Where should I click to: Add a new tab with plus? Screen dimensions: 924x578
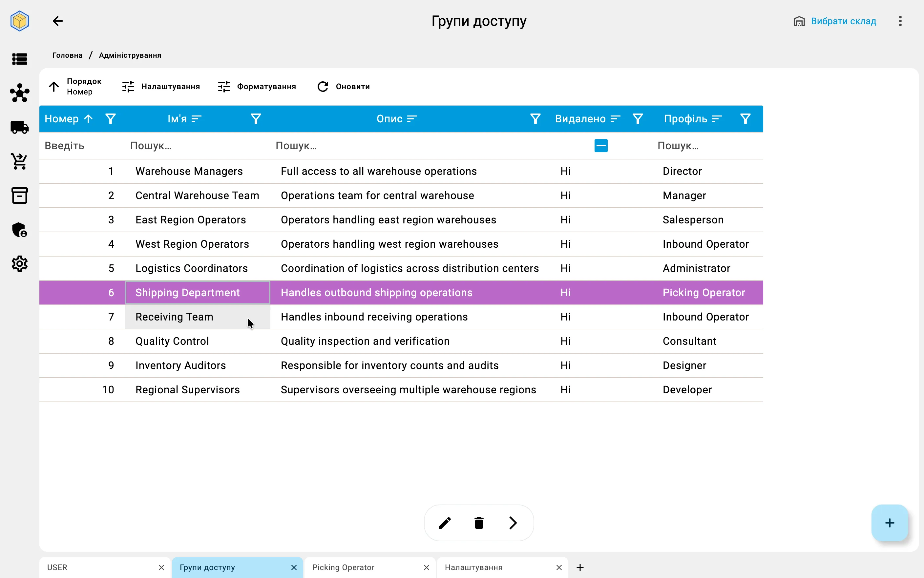point(579,567)
